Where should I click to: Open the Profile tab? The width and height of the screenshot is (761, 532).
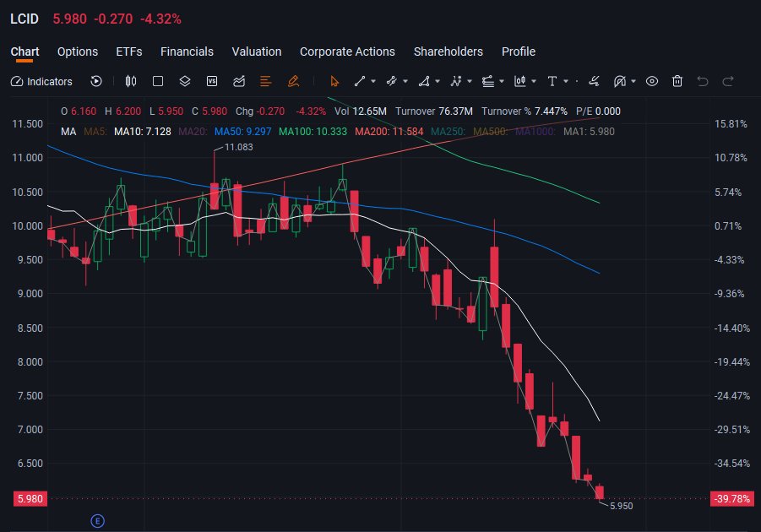(519, 52)
